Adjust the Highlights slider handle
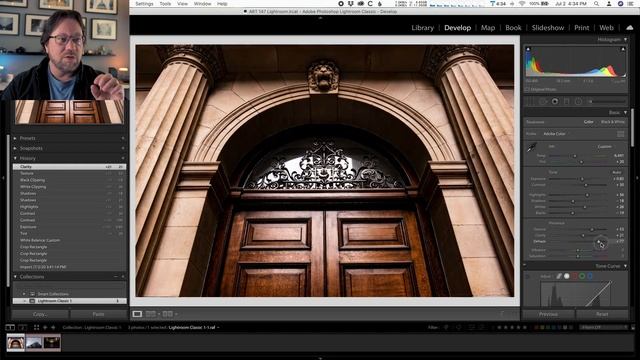The image size is (640, 360). (x=587, y=195)
